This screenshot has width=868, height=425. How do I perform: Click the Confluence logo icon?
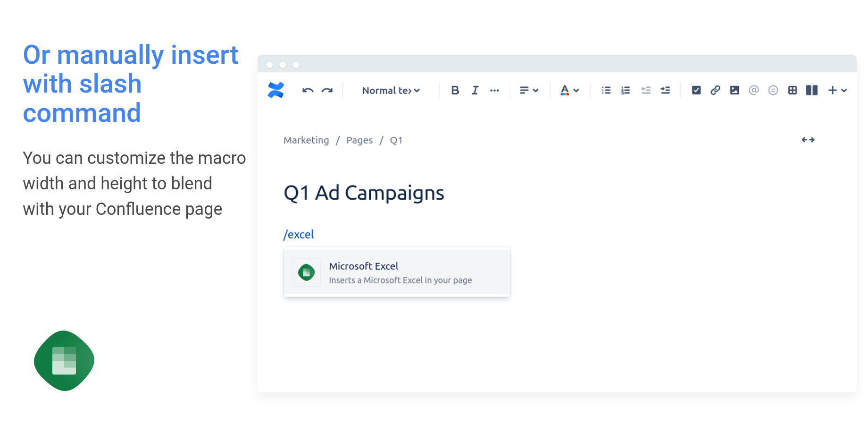[x=276, y=90]
